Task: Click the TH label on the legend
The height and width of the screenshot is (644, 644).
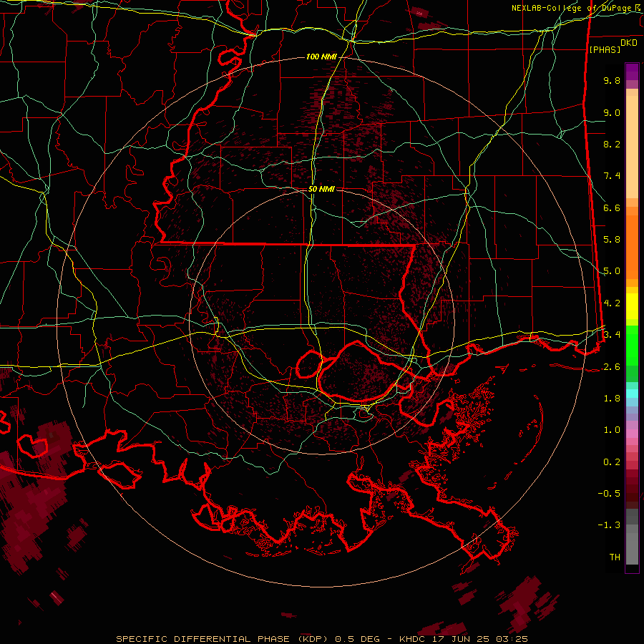Action: coord(615,557)
